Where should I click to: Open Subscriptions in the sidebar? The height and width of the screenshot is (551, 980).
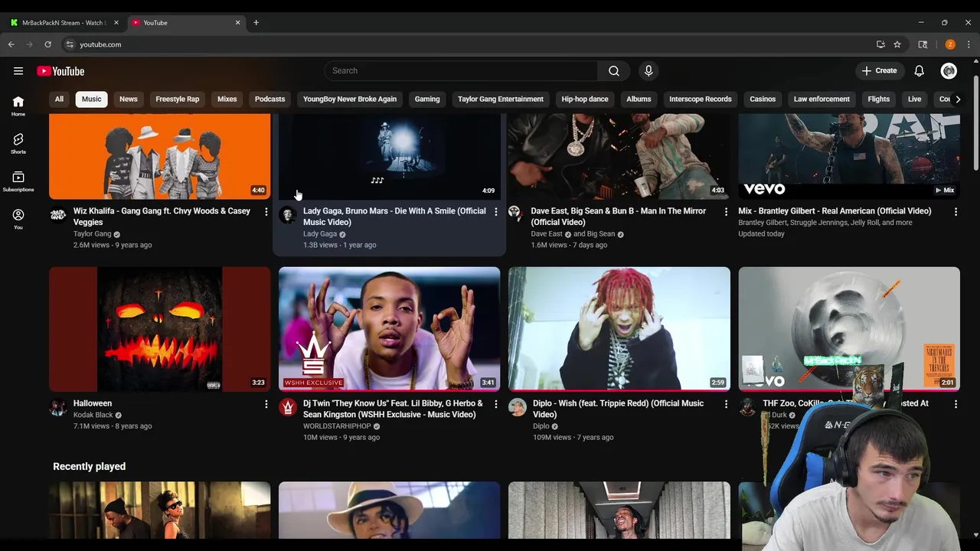[x=18, y=181]
